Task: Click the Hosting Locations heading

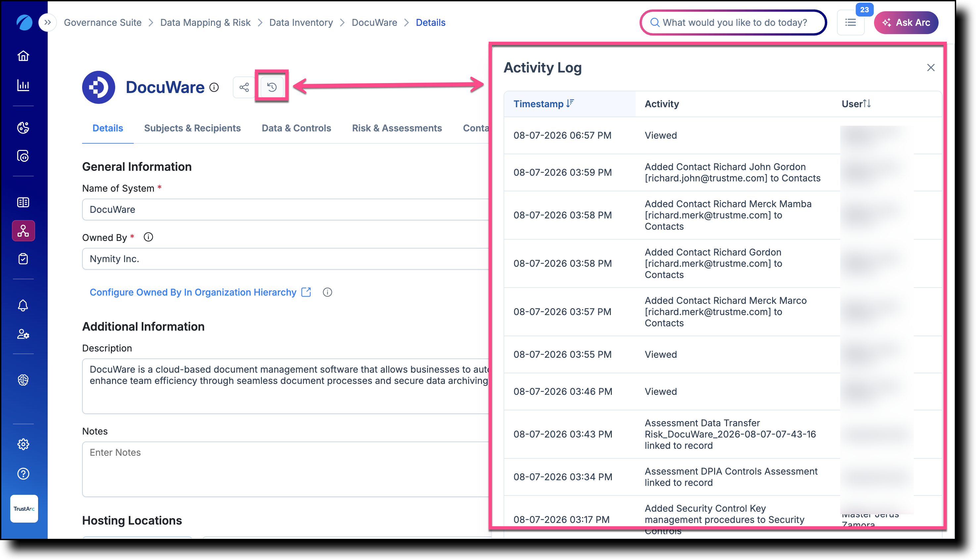Action: click(131, 520)
